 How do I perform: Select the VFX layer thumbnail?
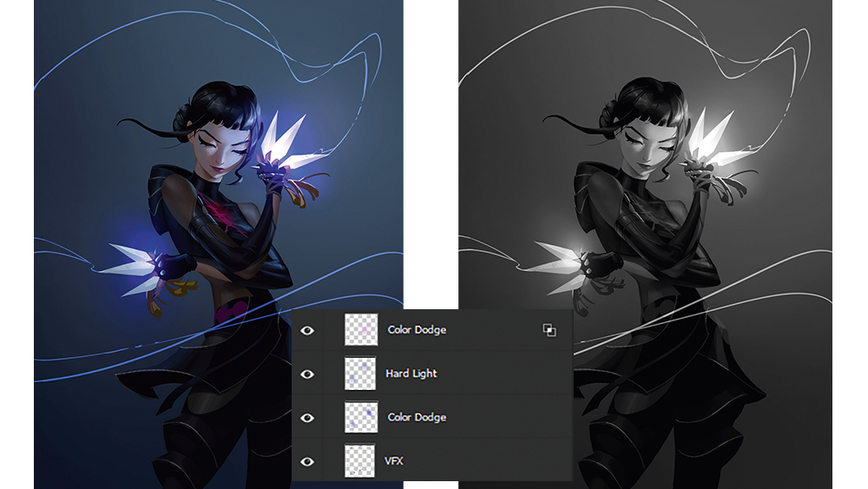360,460
